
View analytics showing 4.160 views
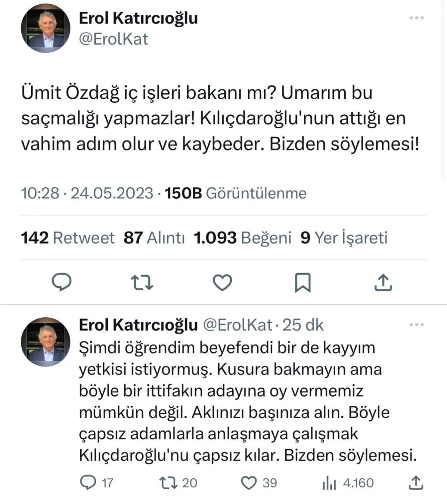(x=329, y=483)
